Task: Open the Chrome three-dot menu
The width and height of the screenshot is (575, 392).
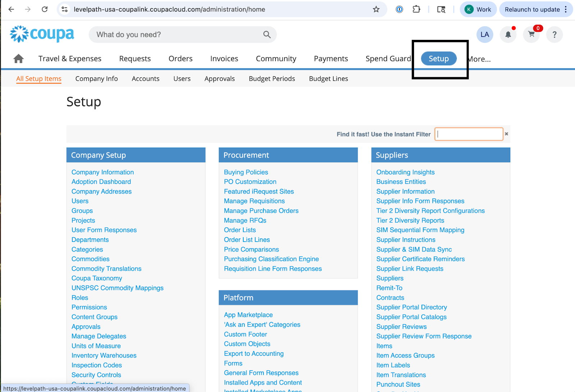Action: [566, 9]
